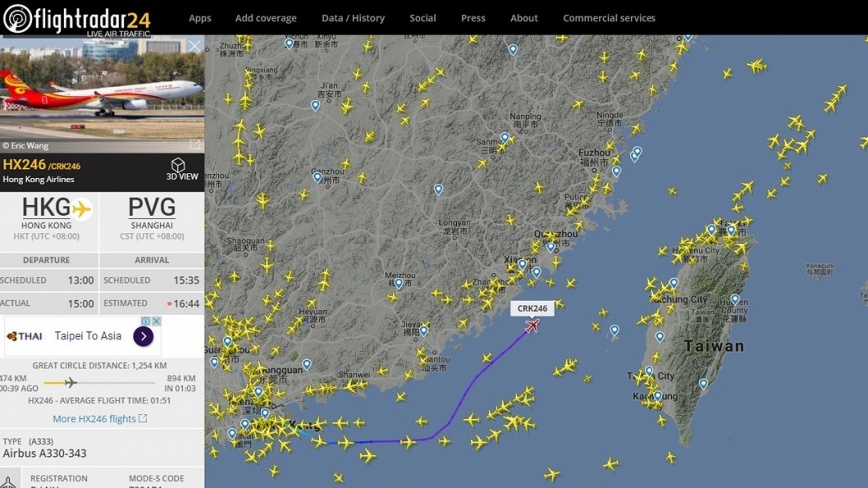Click the Ganzhou airport pin marker
Viewport: 868px width, 488px height.
pyautogui.click(x=317, y=177)
